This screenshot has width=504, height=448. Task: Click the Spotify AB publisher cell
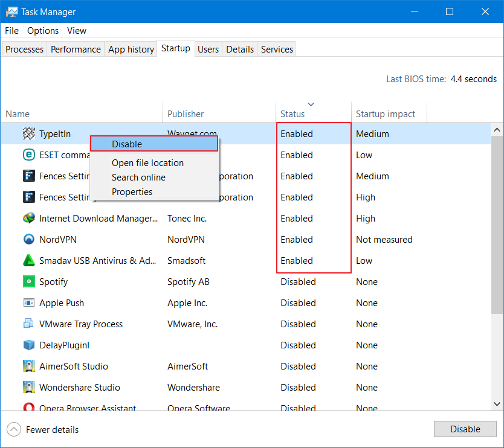click(189, 281)
